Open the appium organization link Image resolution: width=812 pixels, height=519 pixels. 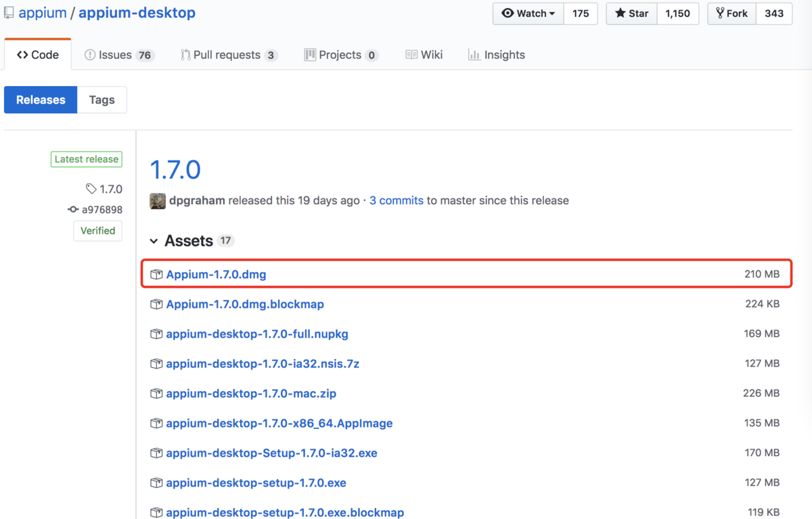(x=41, y=14)
